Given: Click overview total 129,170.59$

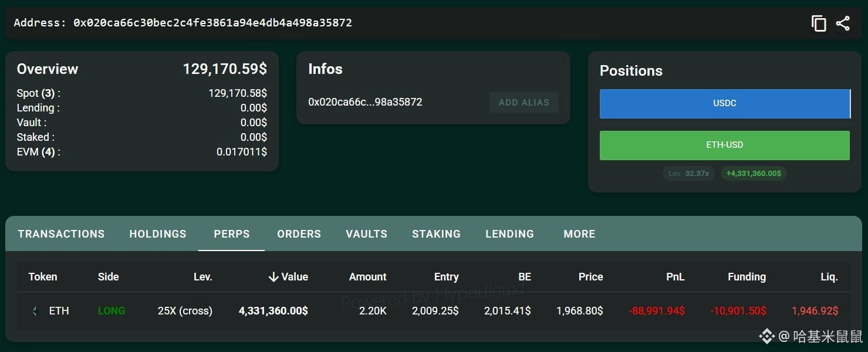Looking at the screenshot, I should pos(225,69).
